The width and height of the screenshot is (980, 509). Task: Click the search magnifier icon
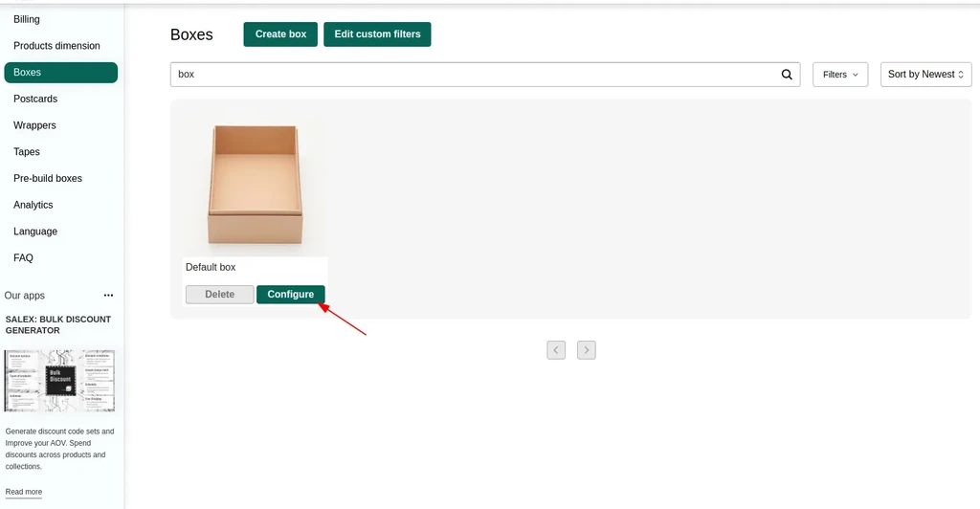pyautogui.click(x=787, y=75)
